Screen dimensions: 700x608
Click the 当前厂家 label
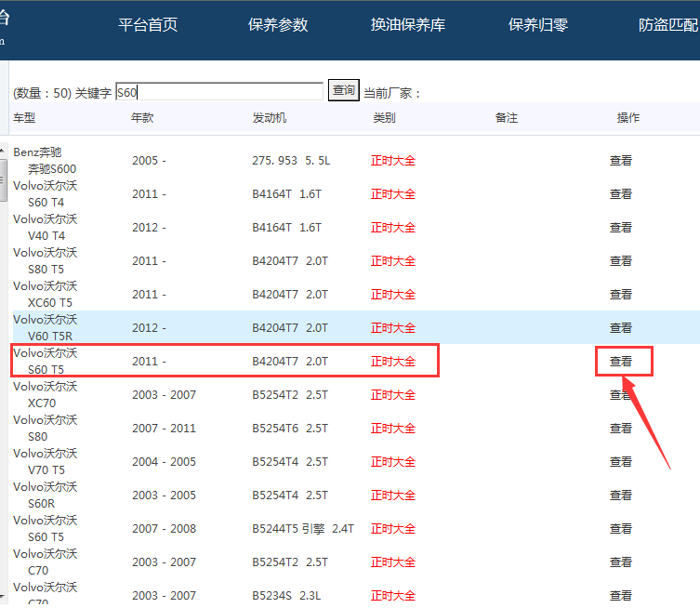392,93
